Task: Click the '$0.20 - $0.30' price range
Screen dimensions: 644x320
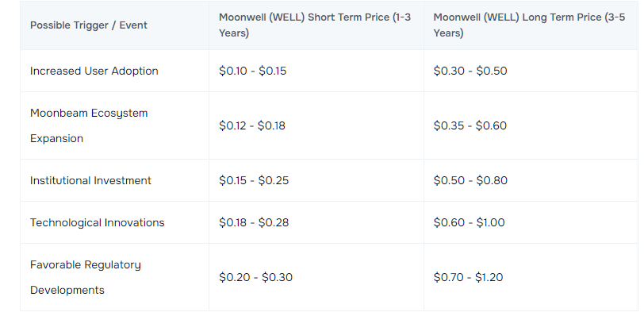Action: tap(255, 277)
